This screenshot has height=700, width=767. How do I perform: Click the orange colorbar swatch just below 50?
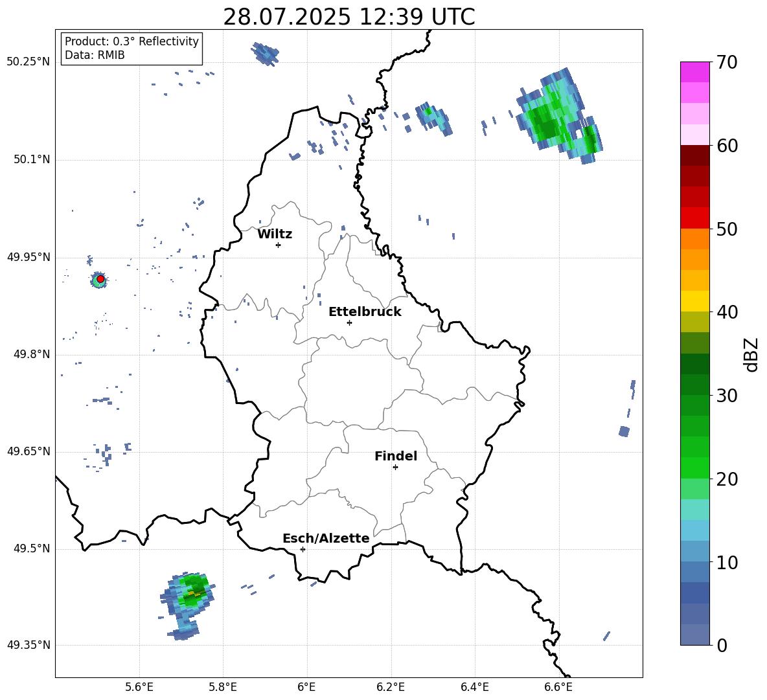[x=694, y=238]
